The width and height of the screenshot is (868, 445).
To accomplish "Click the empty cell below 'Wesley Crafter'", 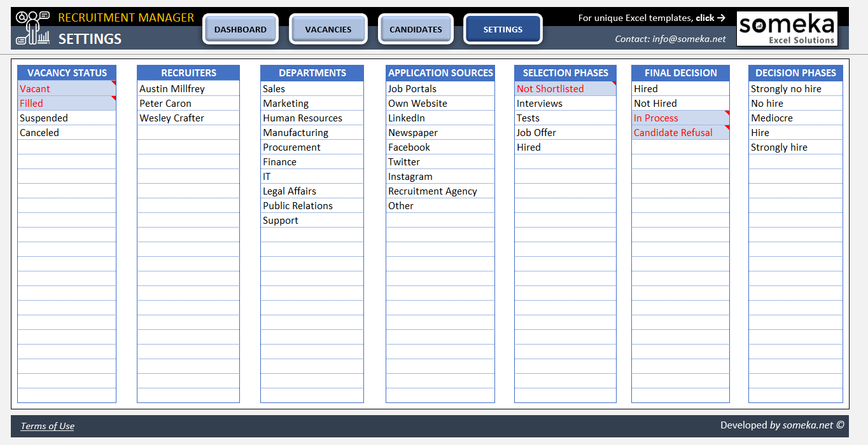I will [x=188, y=133].
